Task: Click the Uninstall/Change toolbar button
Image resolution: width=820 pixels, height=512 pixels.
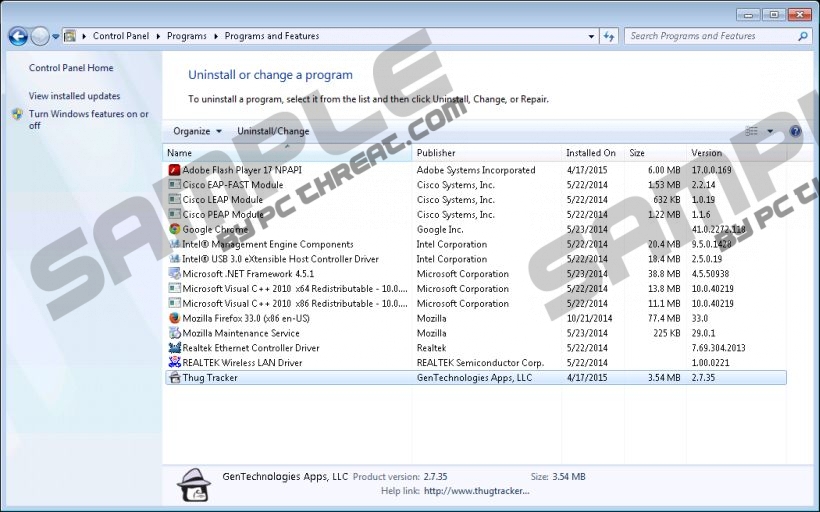Action: coord(273,131)
